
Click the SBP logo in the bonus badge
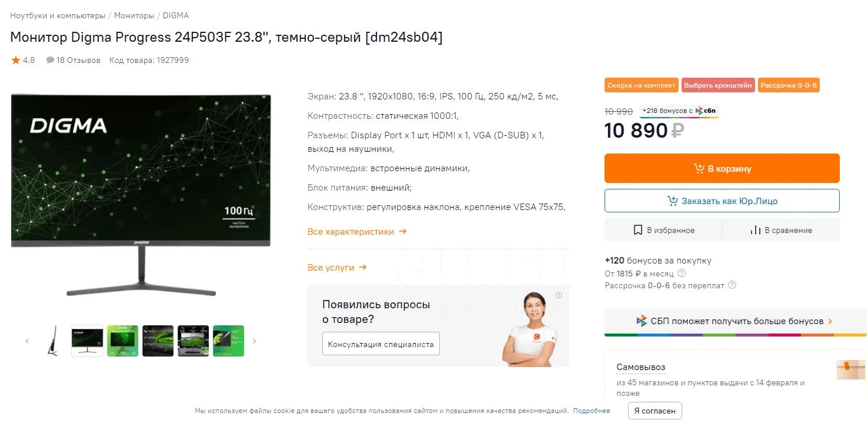click(x=707, y=111)
